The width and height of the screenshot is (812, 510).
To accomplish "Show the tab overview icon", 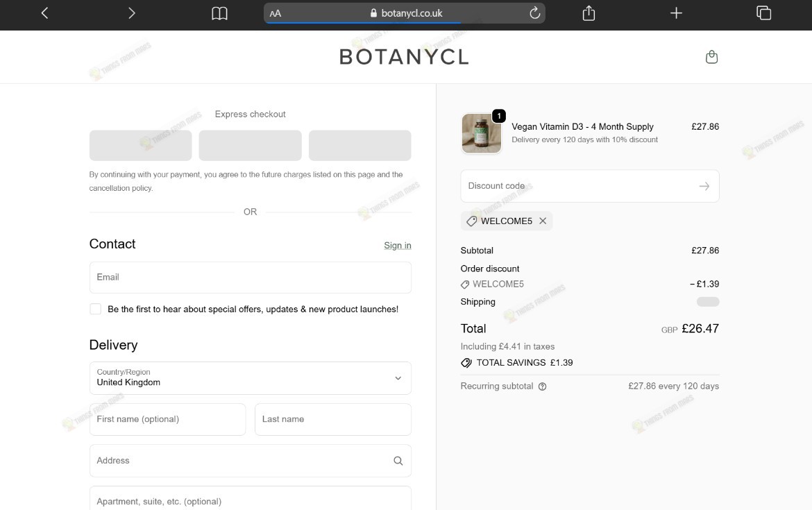I will (763, 13).
